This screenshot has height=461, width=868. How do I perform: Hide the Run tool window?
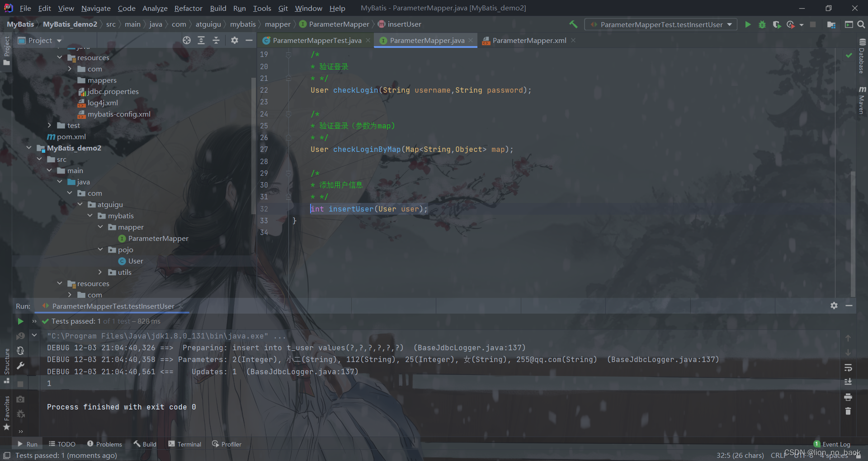[x=849, y=306]
